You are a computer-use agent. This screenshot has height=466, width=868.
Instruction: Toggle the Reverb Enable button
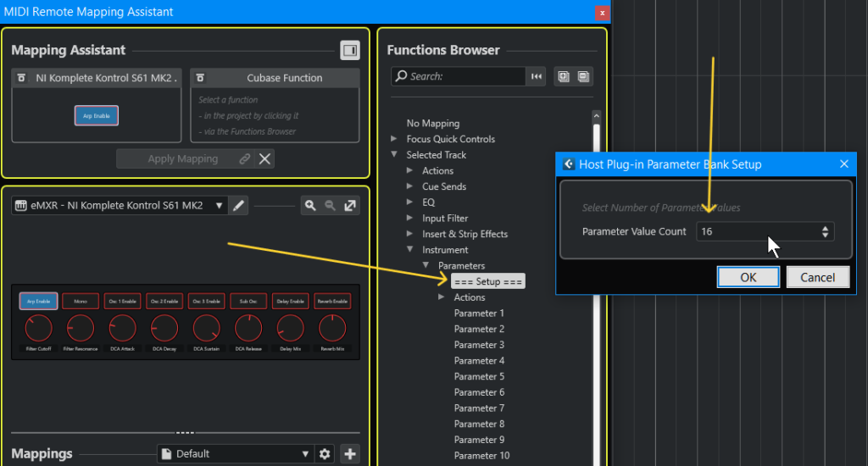[x=332, y=301]
